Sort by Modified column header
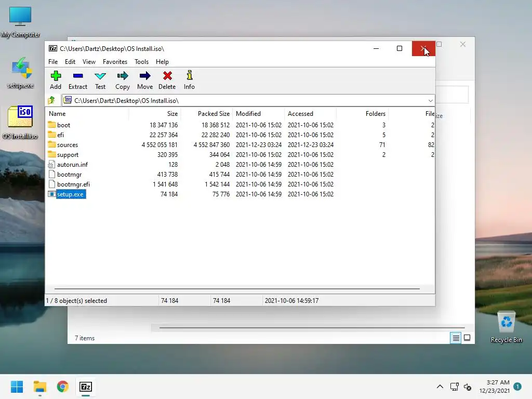The height and width of the screenshot is (399, 532). pyautogui.click(x=259, y=114)
